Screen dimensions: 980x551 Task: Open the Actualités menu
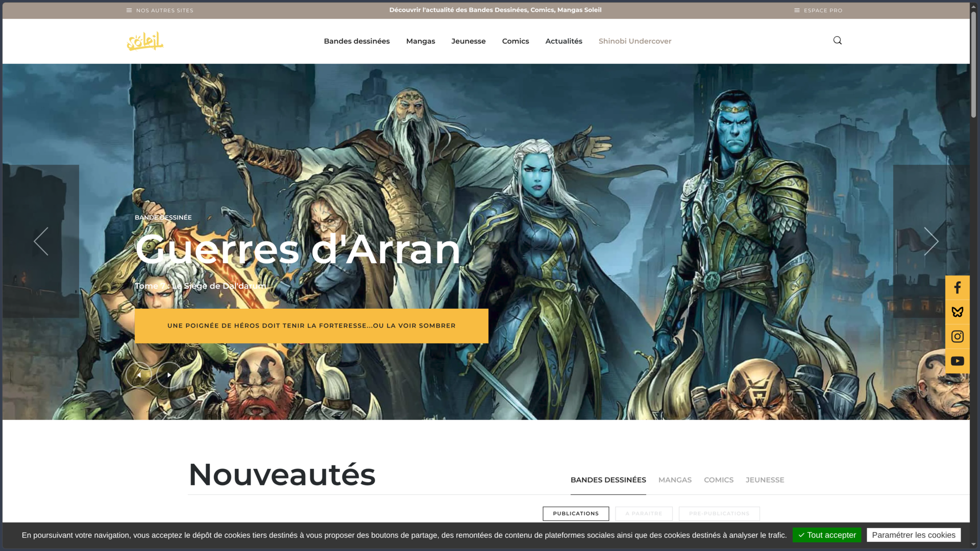(564, 41)
